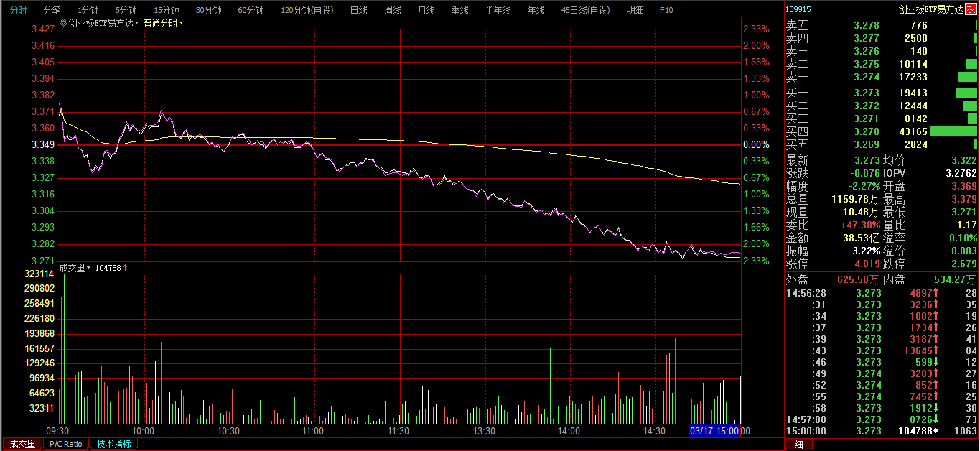Click the red arrow beside volume 104788
980x451 pixels.
click(126, 268)
